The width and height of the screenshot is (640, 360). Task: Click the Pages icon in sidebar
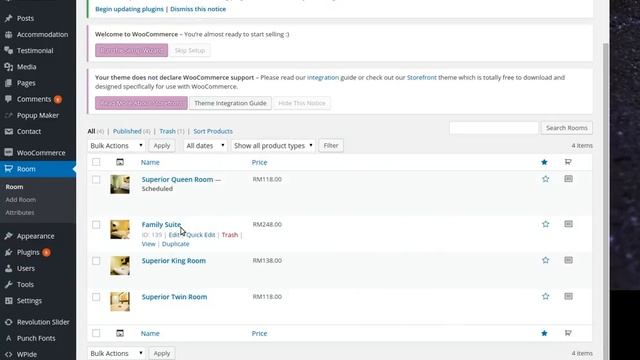pos(9,83)
